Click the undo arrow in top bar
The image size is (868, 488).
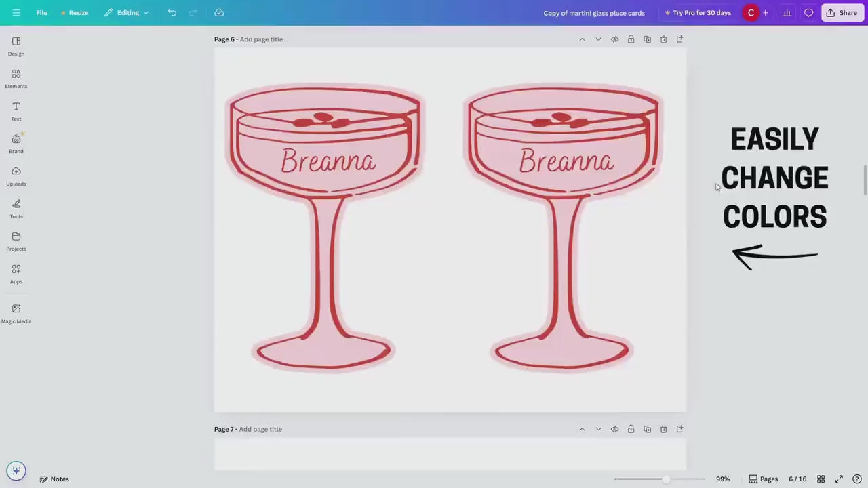coord(172,13)
